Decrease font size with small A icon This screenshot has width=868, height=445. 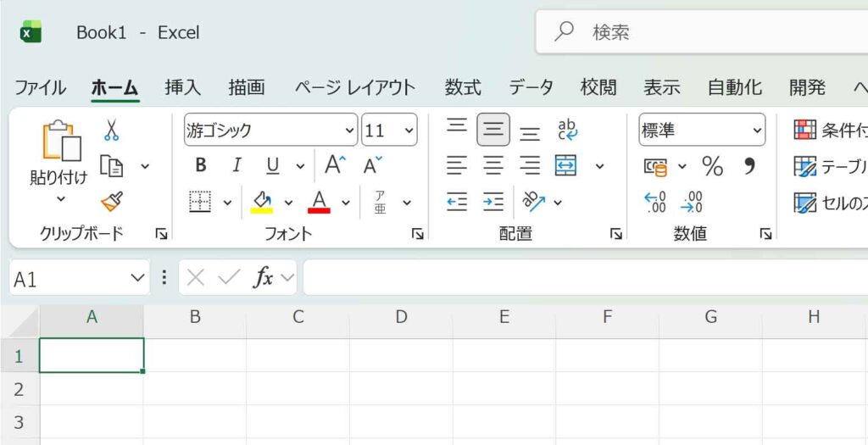coord(373,165)
